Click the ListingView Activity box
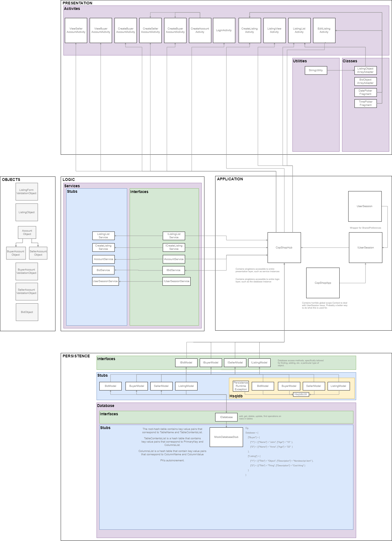Viewport: 392px width, 541px height. click(274, 30)
